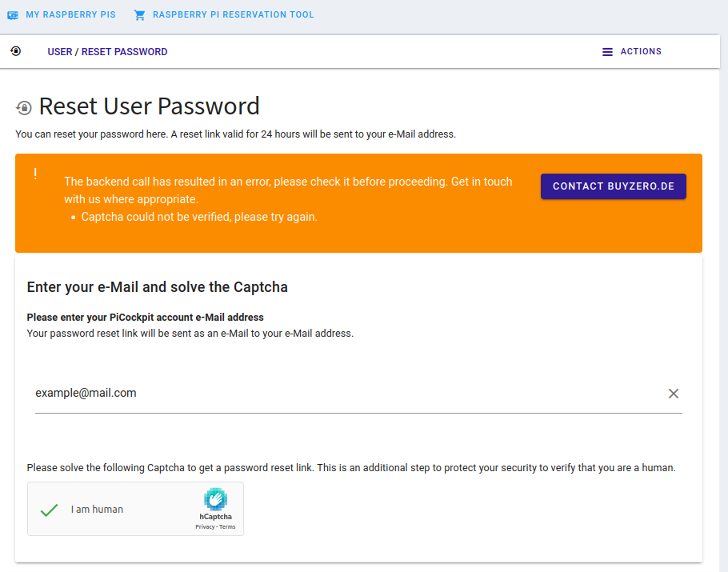Focus the e-mail address input field
The image size is (728, 572).
point(348,394)
